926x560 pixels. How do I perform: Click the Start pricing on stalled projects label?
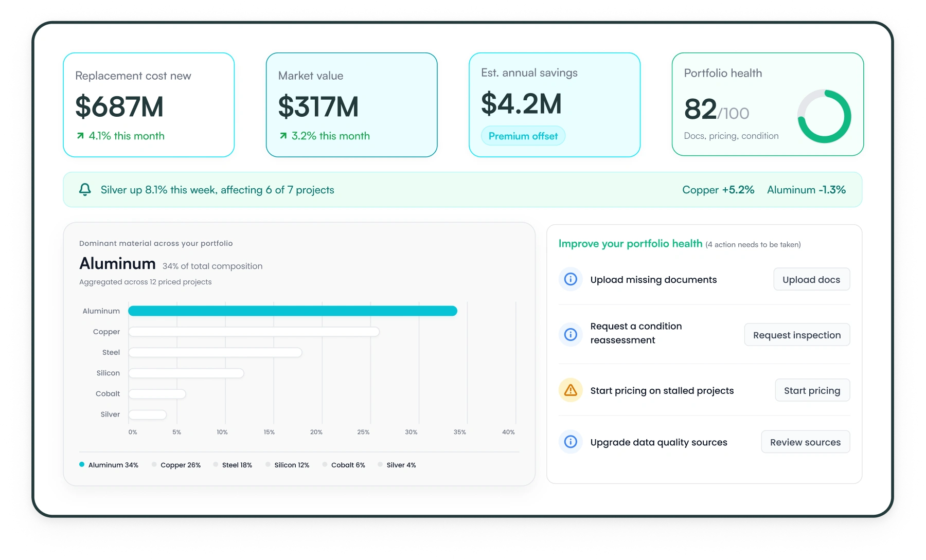pos(662,391)
